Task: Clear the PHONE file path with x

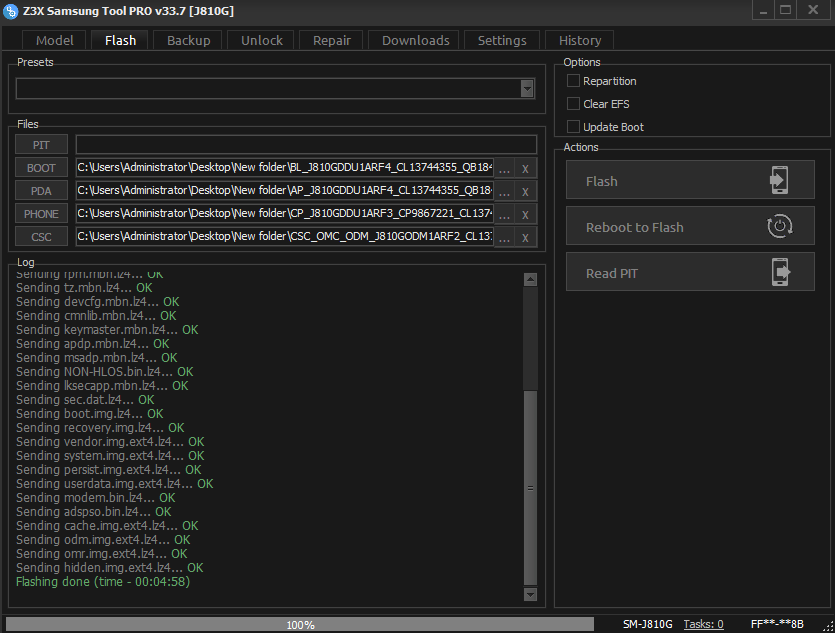Action: (526, 214)
